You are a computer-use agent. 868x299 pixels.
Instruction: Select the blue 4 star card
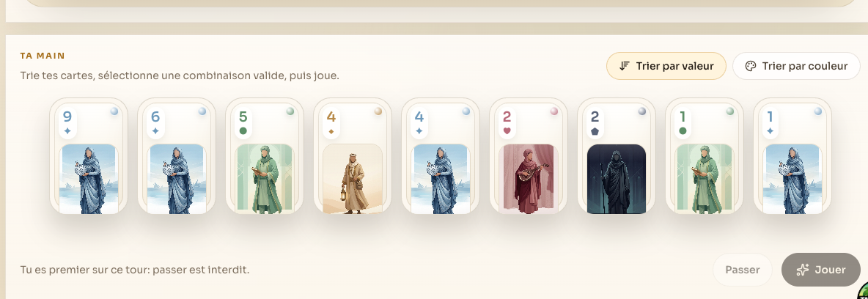(x=441, y=156)
